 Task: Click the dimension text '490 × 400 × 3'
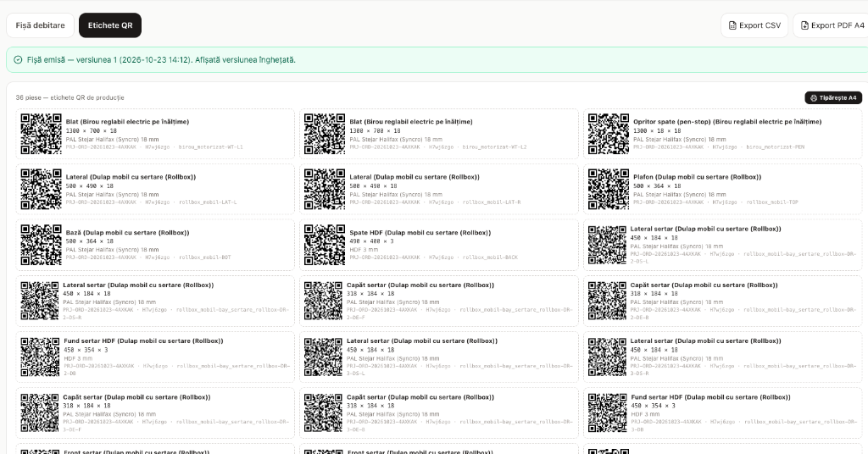point(371,241)
